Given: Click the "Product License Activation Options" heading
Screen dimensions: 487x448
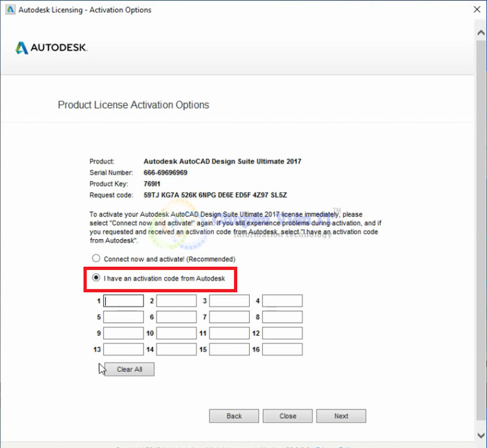Looking at the screenshot, I should pyautogui.click(x=133, y=105).
